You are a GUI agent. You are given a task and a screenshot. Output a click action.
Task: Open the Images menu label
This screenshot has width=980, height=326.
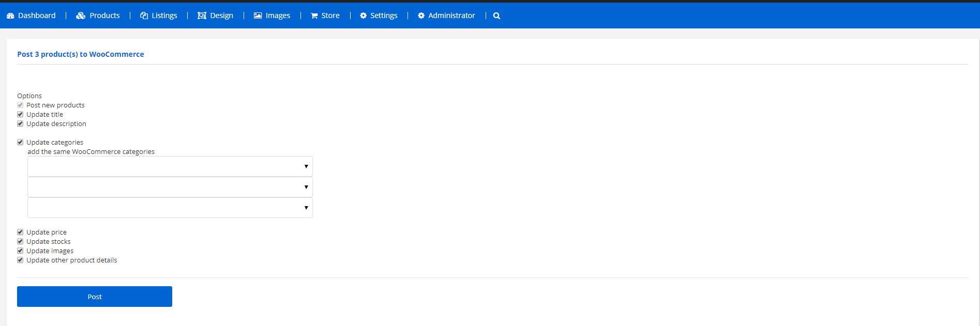[x=278, y=15]
